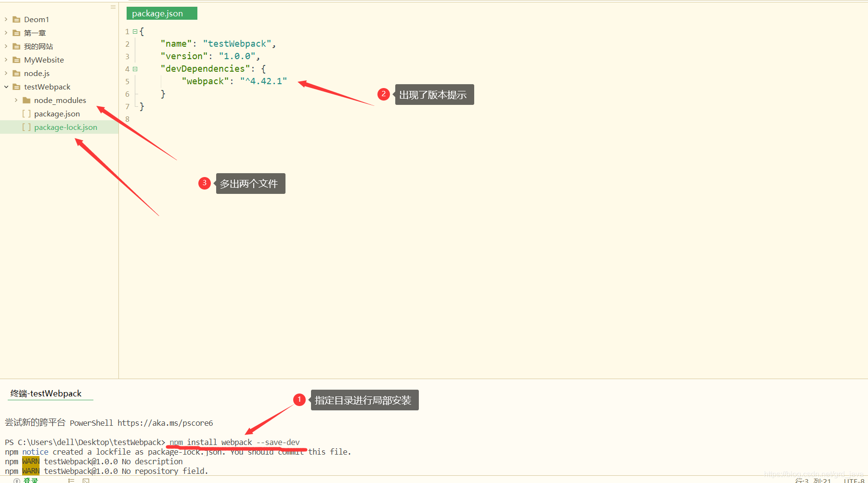868x483 pixels.
Task: Click line number 8 in the gutter
Action: [127, 119]
